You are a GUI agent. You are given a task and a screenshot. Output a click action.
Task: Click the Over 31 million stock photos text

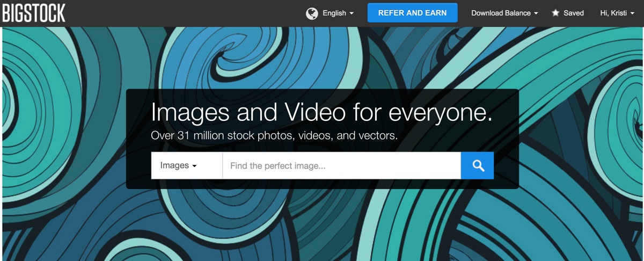pyautogui.click(x=274, y=135)
